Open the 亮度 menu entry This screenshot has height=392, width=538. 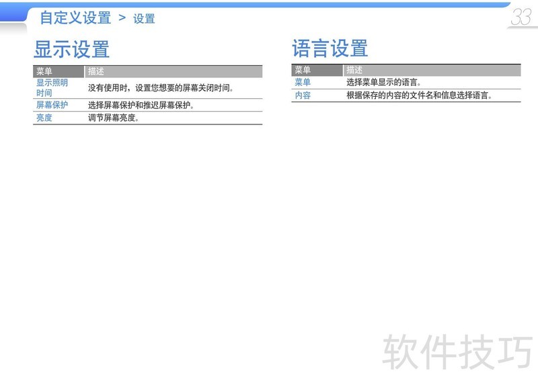tap(44, 118)
